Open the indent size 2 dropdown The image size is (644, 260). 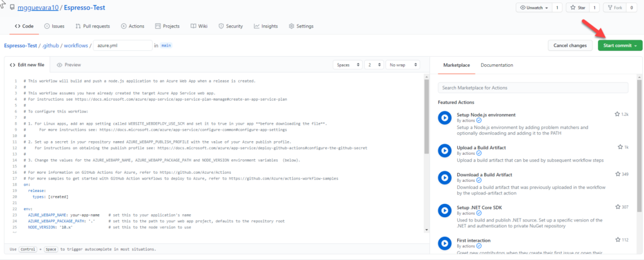[375, 65]
